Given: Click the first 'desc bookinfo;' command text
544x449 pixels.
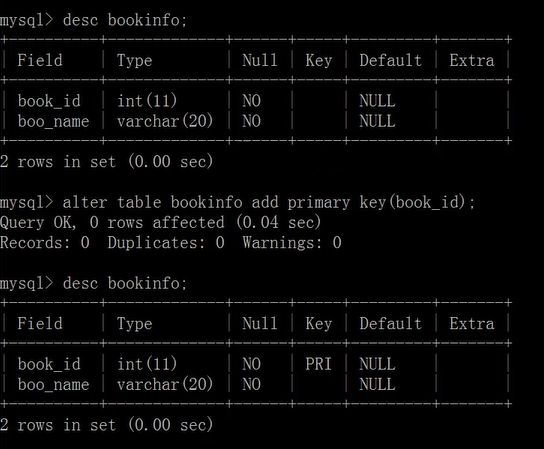Looking at the screenshot, I should (125, 20).
